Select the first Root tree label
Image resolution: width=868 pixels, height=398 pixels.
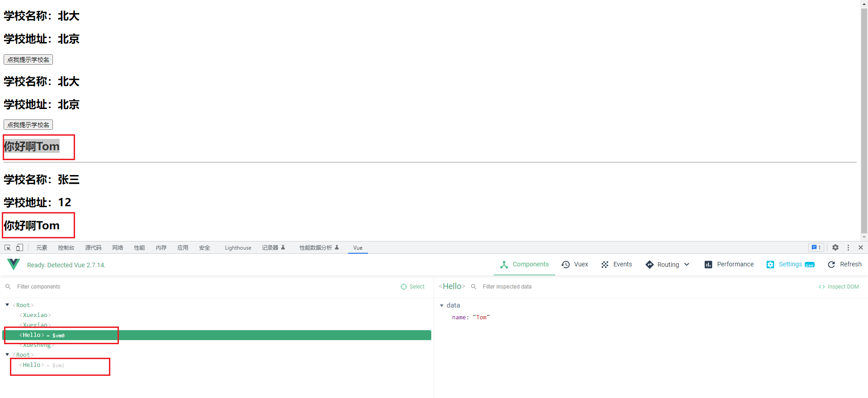pos(23,305)
